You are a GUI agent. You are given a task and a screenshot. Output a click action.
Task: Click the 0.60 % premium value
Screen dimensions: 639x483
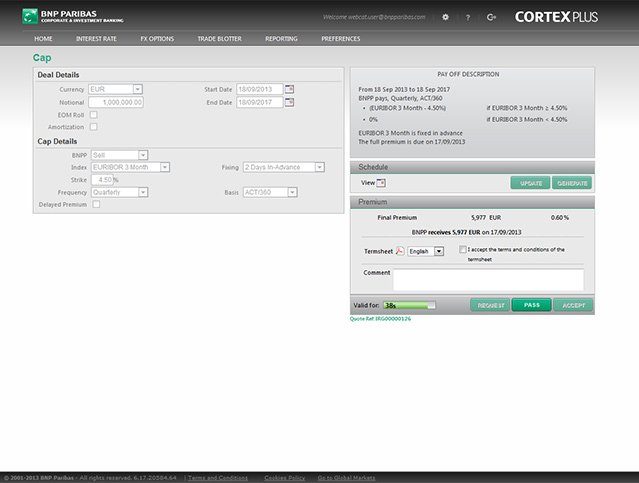tap(560, 218)
